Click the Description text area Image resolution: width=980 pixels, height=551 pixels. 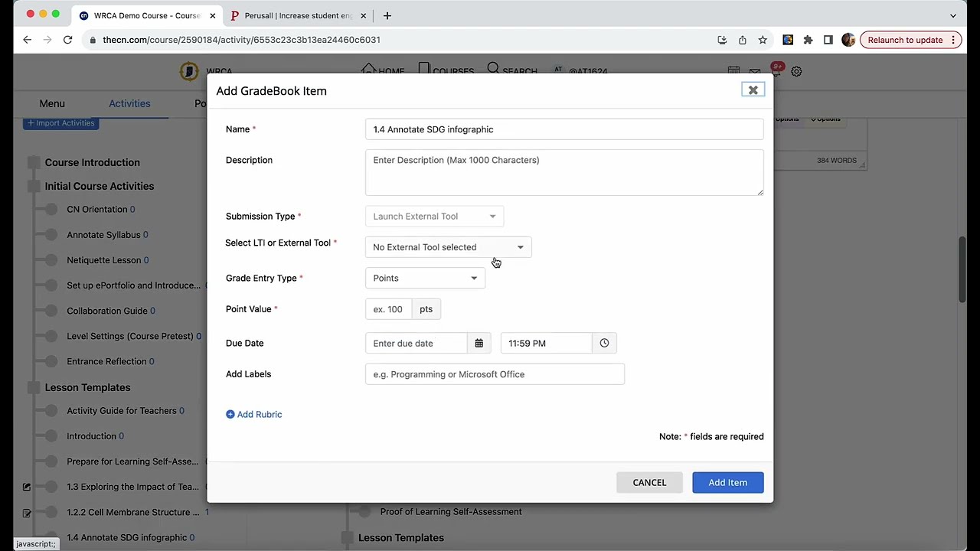click(564, 172)
